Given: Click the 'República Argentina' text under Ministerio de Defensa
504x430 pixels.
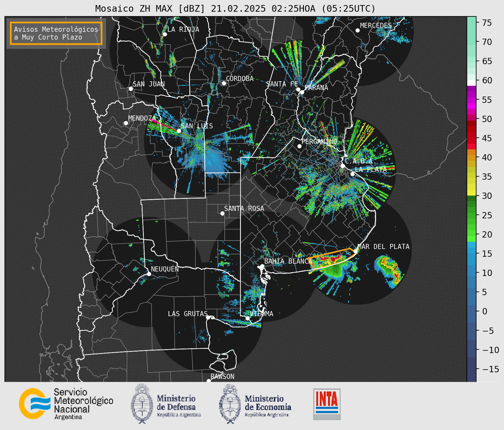Looking at the screenshot, I should pos(179,415).
